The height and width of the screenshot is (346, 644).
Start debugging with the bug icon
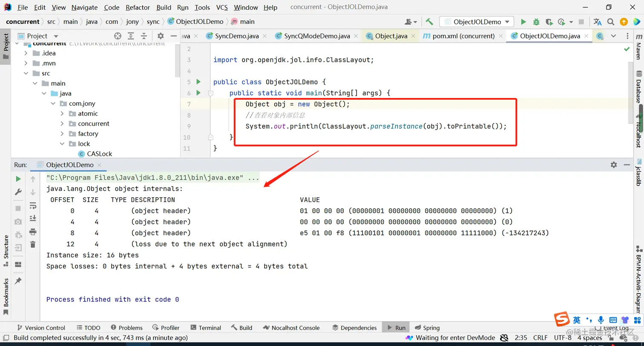536,22
